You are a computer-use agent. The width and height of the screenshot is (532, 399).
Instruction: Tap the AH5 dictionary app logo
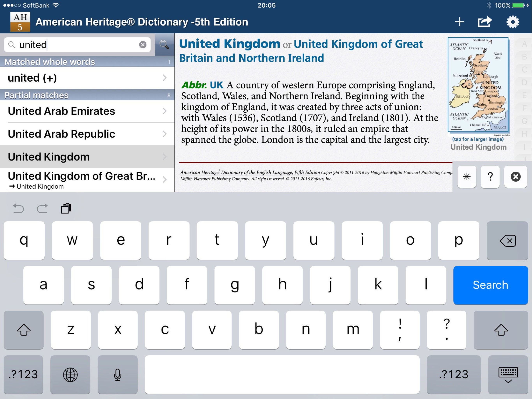20,22
